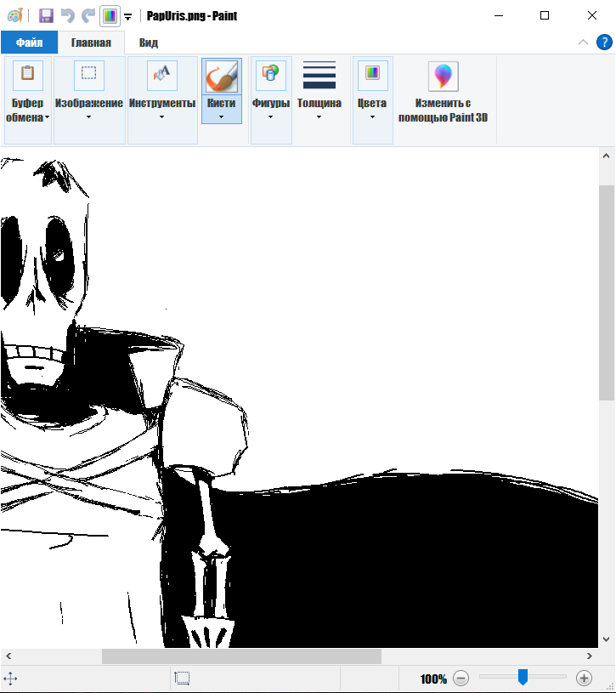
Task: Click the Фигуры shapes icon
Action: 271,75
